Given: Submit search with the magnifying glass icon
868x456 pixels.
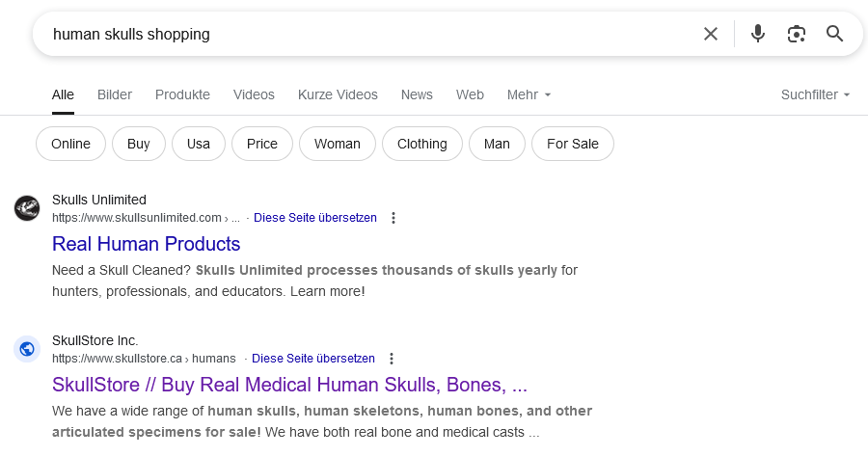Looking at the screenshot, I should click(x=835, y=34).
